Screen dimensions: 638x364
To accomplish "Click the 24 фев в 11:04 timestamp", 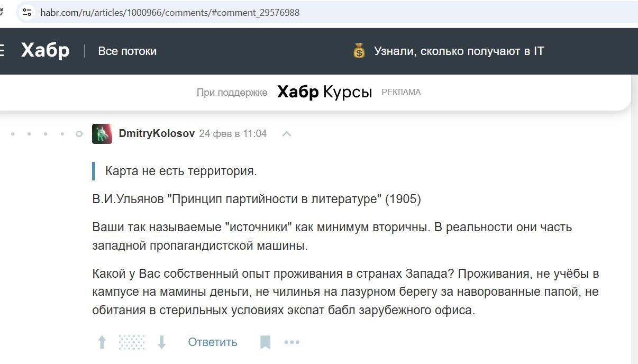I will (x=233, y=134).
